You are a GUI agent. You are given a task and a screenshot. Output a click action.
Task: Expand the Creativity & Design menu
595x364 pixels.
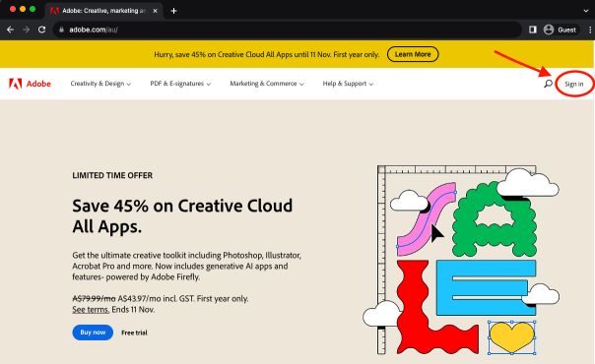(100, 84)
